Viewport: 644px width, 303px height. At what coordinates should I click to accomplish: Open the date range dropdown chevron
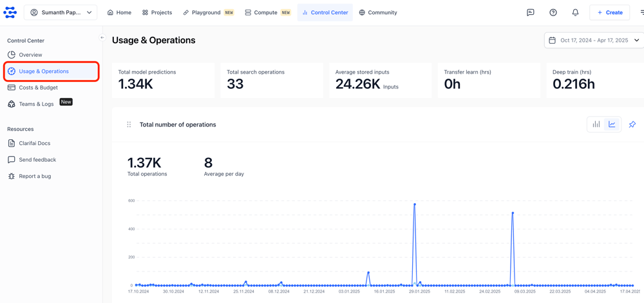pyautogui.click(x=636, y=40)
